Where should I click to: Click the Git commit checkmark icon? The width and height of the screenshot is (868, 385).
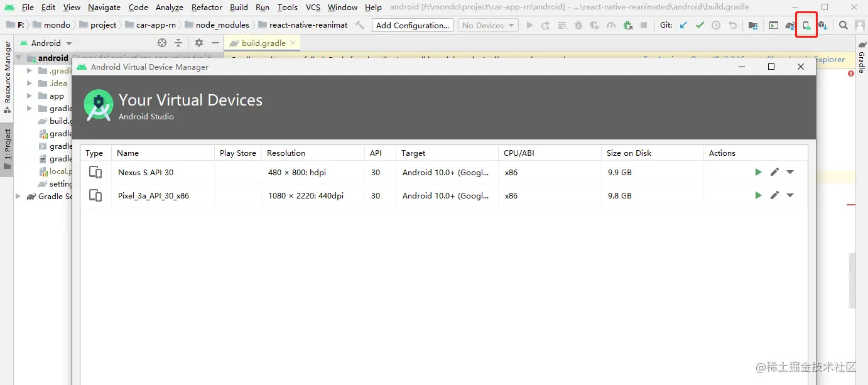pos(700,26)
